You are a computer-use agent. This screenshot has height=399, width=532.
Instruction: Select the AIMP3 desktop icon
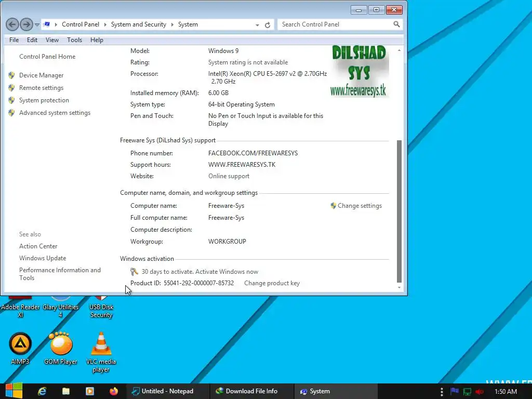20,348
